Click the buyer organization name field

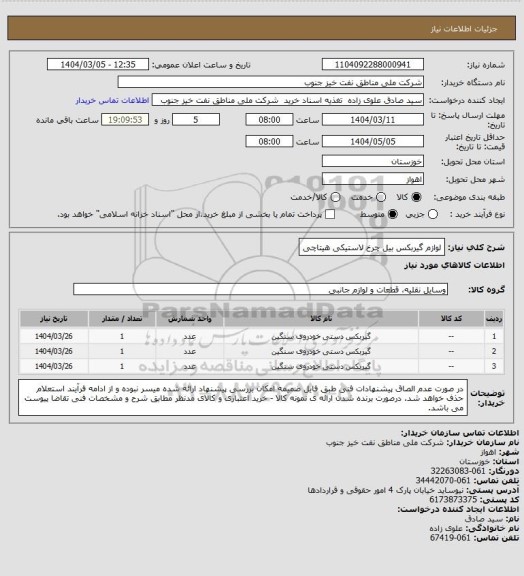point(270,82)
